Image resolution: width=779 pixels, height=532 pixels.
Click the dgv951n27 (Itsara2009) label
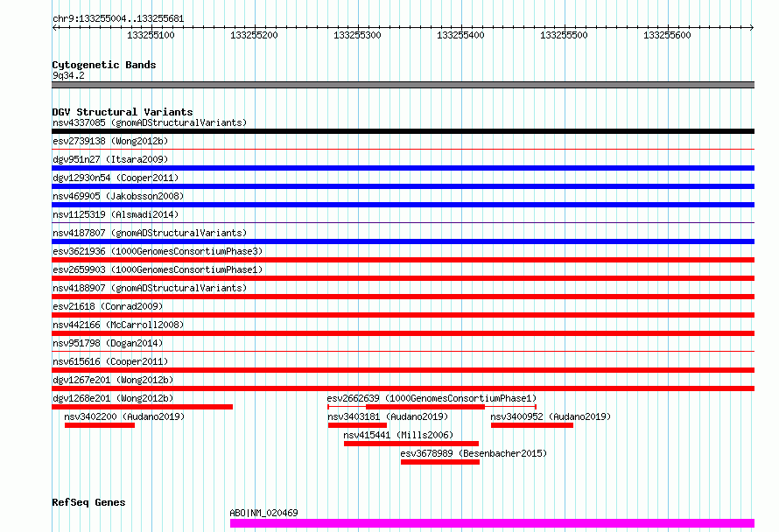(x=110, y=159)
